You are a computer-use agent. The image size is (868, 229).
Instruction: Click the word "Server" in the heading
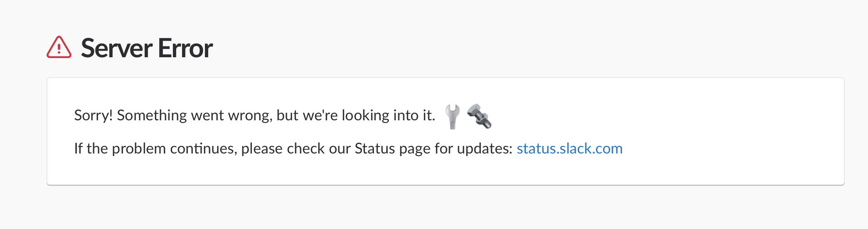116,48
